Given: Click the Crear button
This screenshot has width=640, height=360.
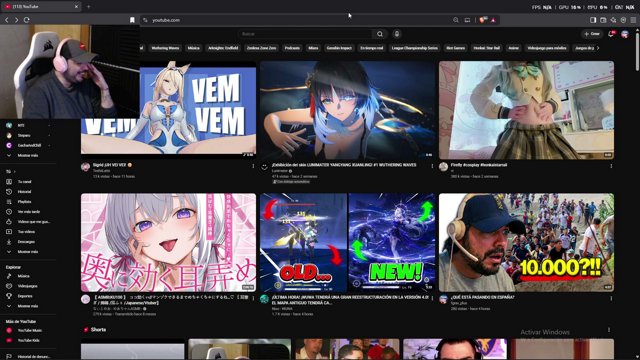Looking at the screenshot, I should (592, 34).
